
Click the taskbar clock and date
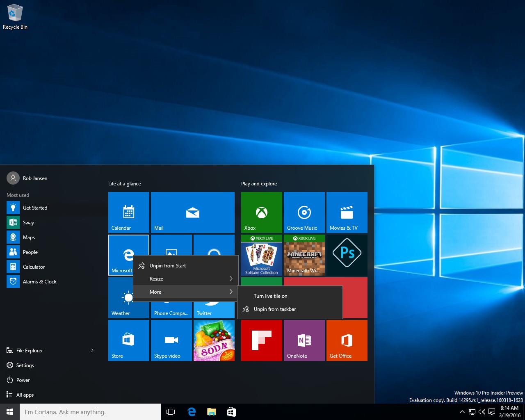(509, 412)
